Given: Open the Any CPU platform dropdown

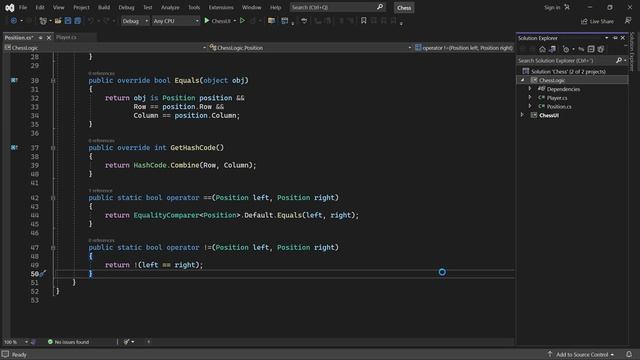Looking at the screenshot, I should tap(176, 21).
